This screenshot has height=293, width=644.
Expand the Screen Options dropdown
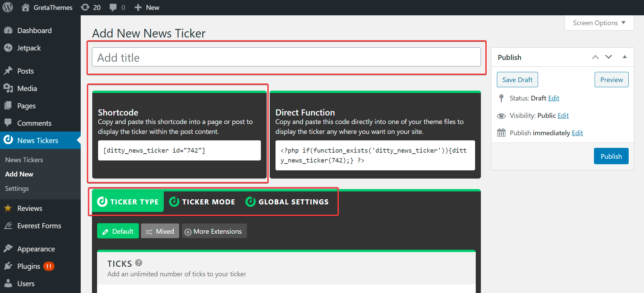pyautogui.click(x=599, y=23)
